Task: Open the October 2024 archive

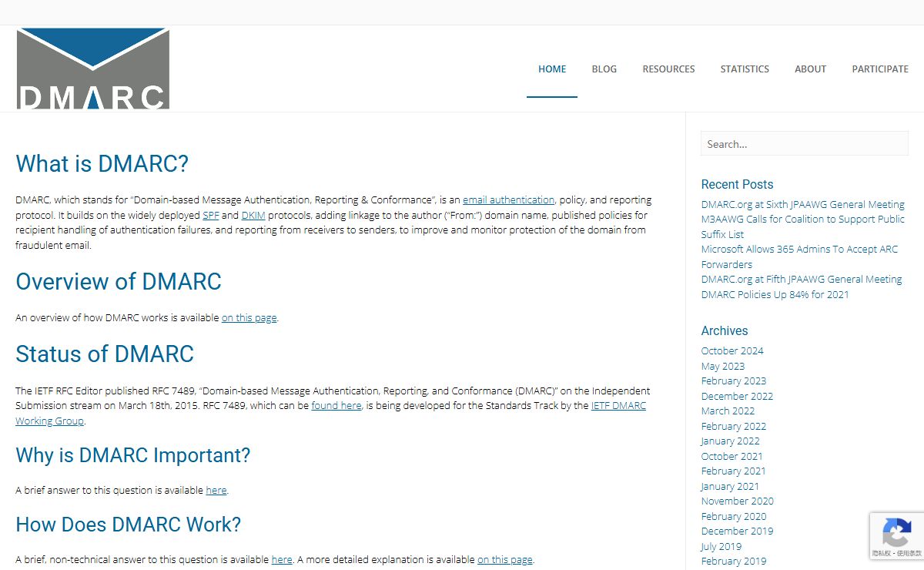Action: [732, 350]
